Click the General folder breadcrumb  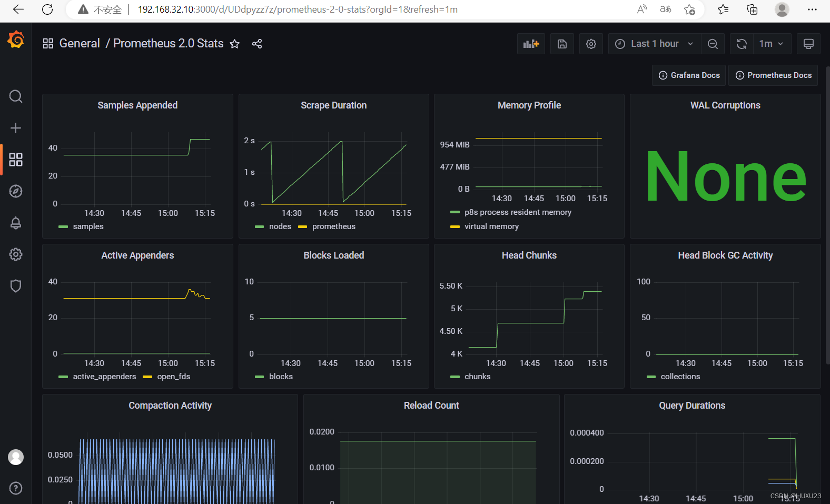coord(80,43)
